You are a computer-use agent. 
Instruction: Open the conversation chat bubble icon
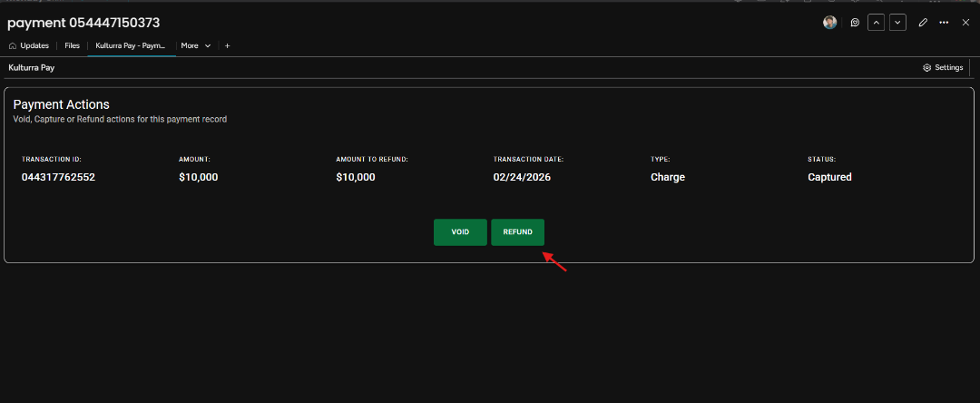coord(855,23)
